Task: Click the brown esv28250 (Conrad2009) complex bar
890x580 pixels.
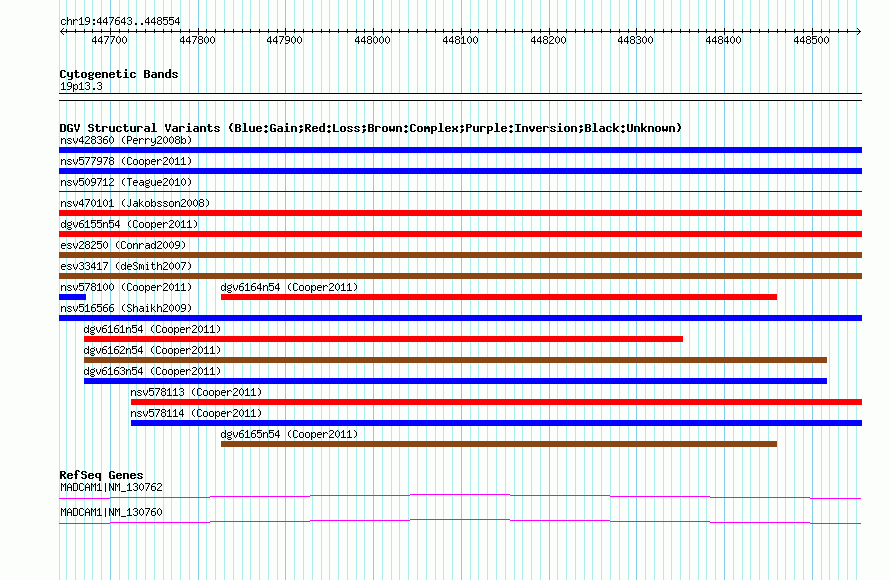Action: 460,255
